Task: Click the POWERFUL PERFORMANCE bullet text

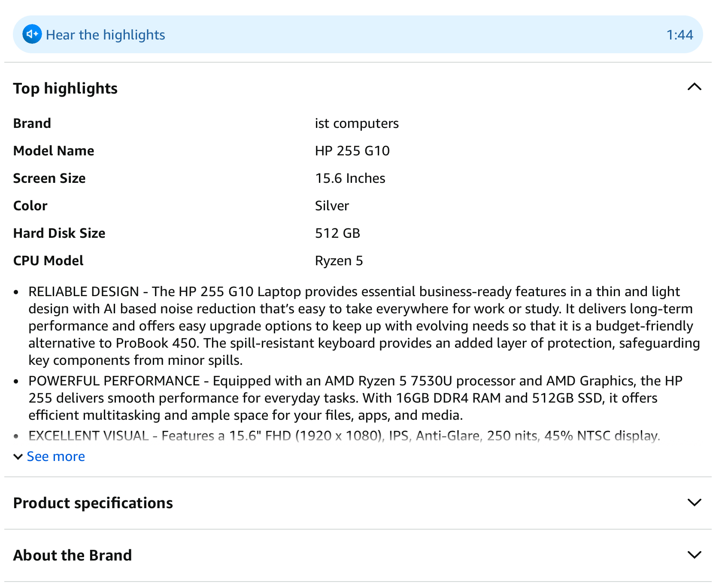Action: click(x=355, y=398)
